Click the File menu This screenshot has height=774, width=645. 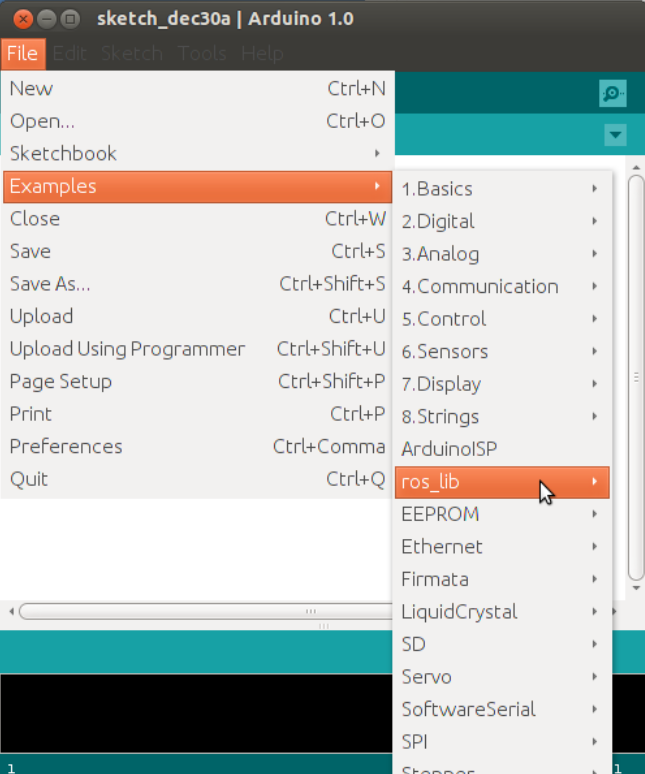click(x=22, y=53)
